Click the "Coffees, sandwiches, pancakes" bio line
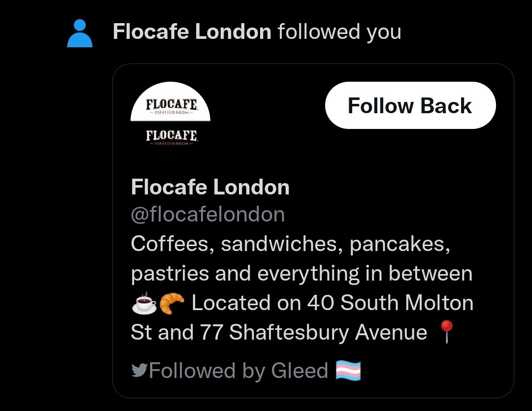The image size is (532, 411). [x=291, y=244]
